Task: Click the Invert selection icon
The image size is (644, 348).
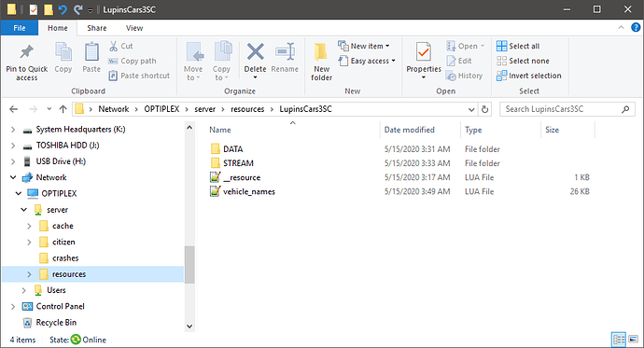Action: [x=501, y=76]
